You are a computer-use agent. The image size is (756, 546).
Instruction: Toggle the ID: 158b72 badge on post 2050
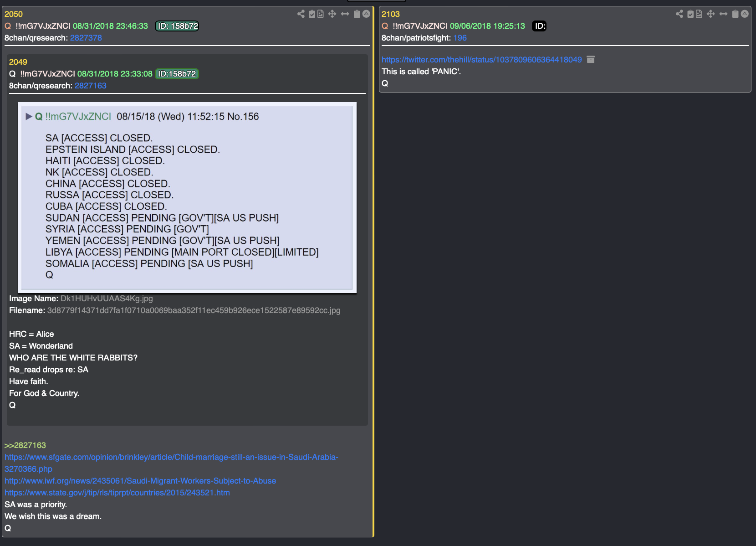(178, 26)
